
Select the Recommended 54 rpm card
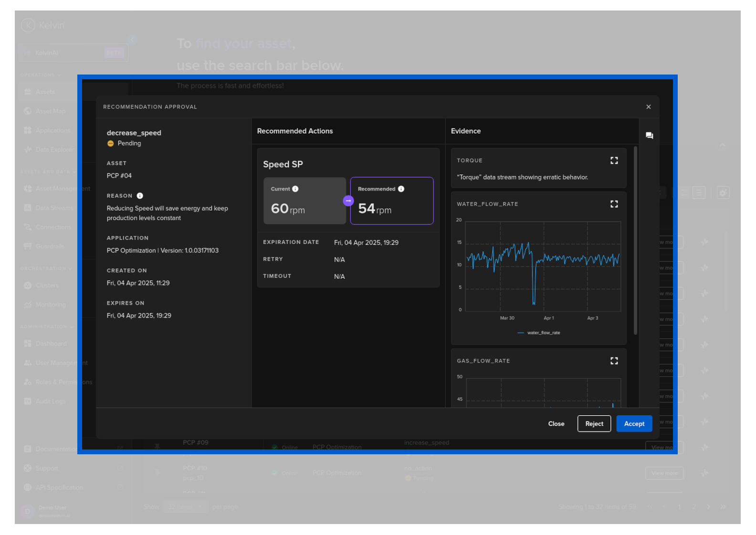point(391,201)
